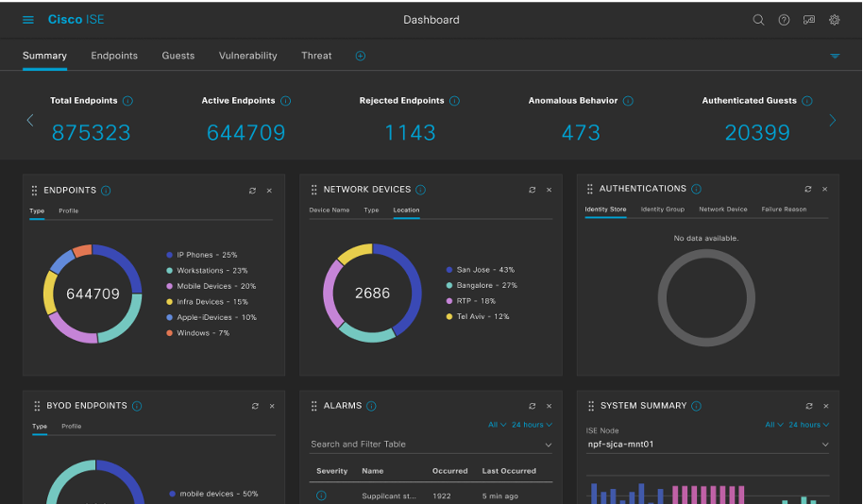The image size is (863, 504).
Task: Refresh the Endpoints dashlet
Action: (x=252, y=191)
